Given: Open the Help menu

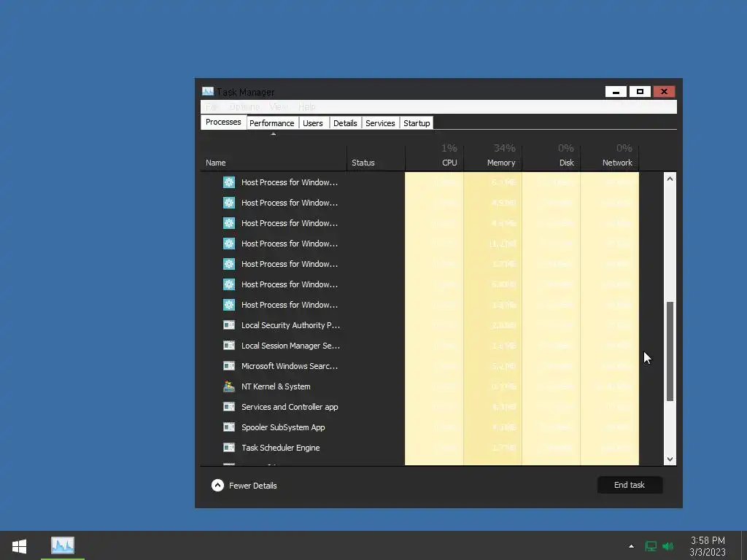Looking at the screenshot, I should [307, 106].
